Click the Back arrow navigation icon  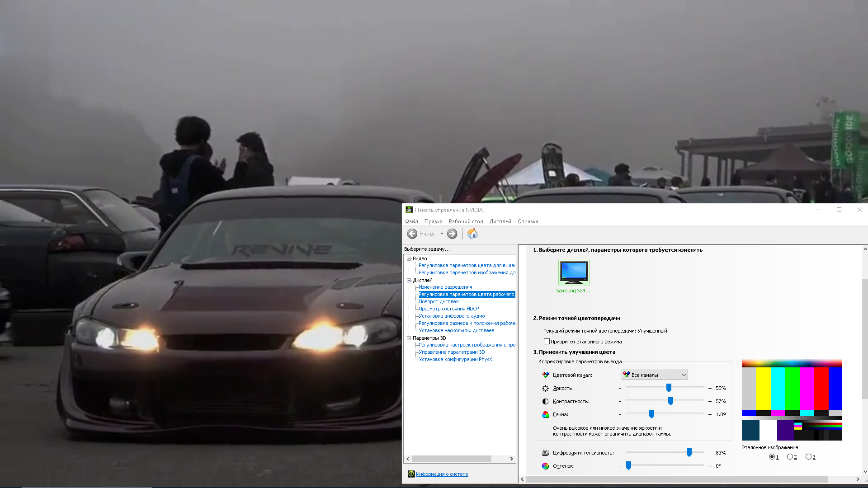pyautogui.click(x=412, y=234)
